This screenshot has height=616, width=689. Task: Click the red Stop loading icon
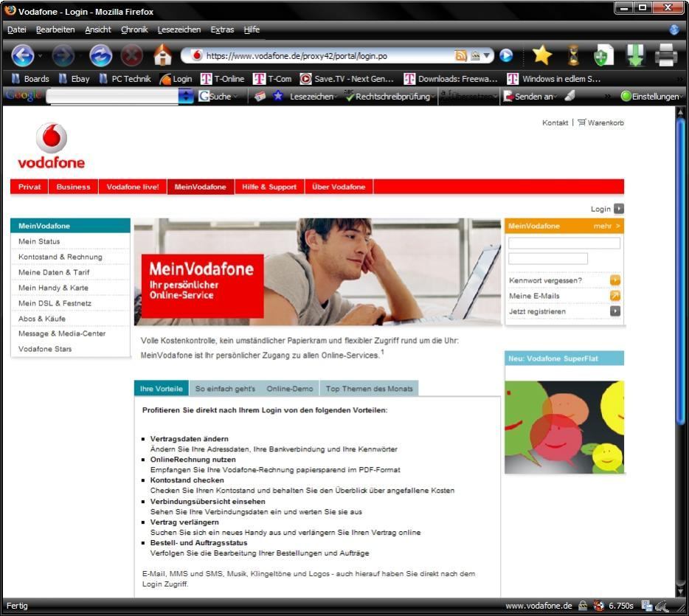pos(132,56)
